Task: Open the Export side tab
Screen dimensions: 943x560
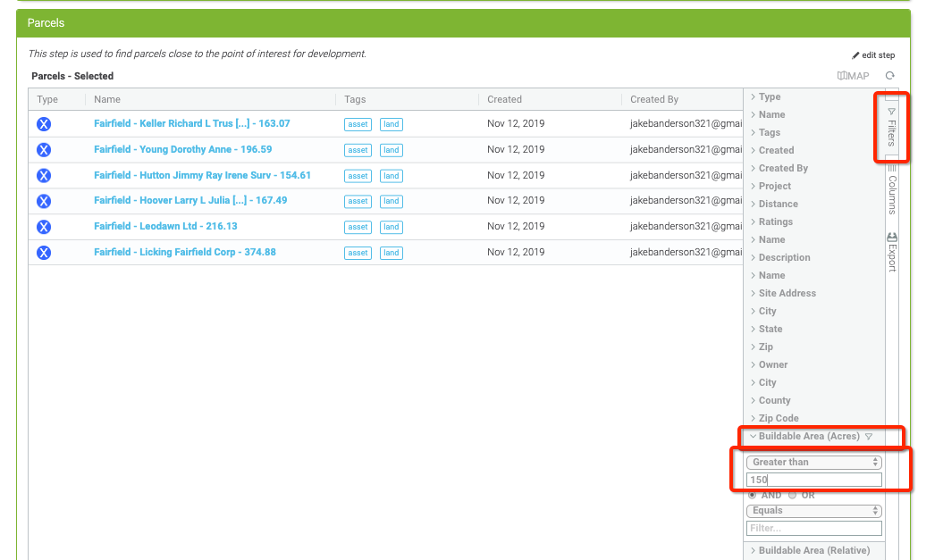Action: point(892,253)
